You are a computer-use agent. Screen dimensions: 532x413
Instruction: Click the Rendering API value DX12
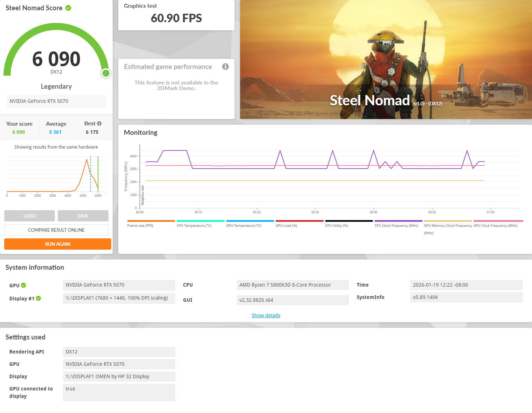click(x=119, y=352)
